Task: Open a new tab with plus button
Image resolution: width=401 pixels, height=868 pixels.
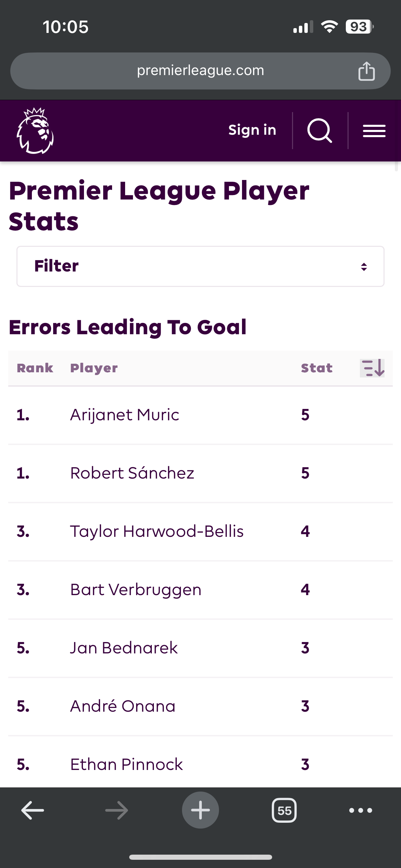Action: point(200,810)
